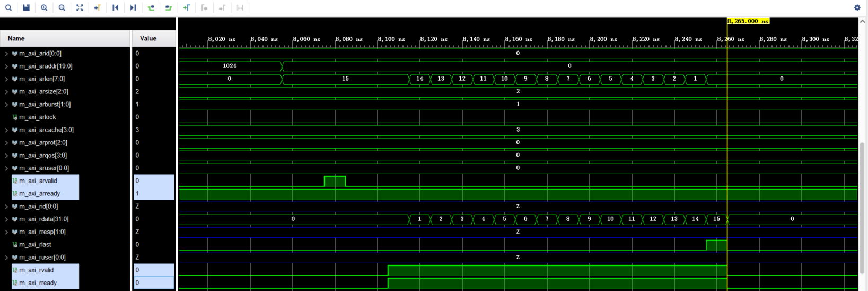The width and height of the screenshot is (868, 291).
Task: Click the 8,100 ns label on time ruler
Action: coord(391,39)
